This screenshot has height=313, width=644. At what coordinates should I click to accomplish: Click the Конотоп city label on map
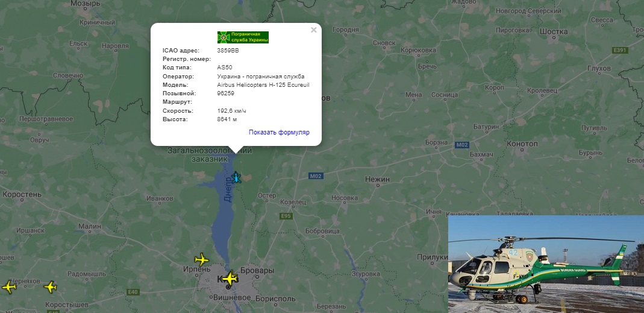click(522, 144)
